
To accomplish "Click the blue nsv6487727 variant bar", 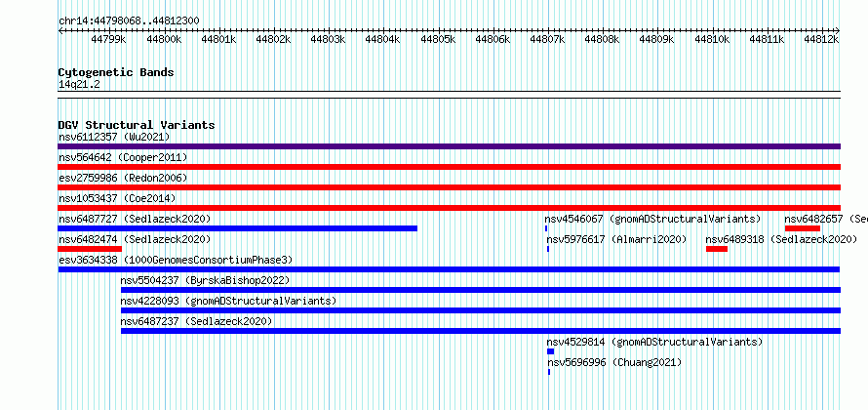I will pos(238,228).
